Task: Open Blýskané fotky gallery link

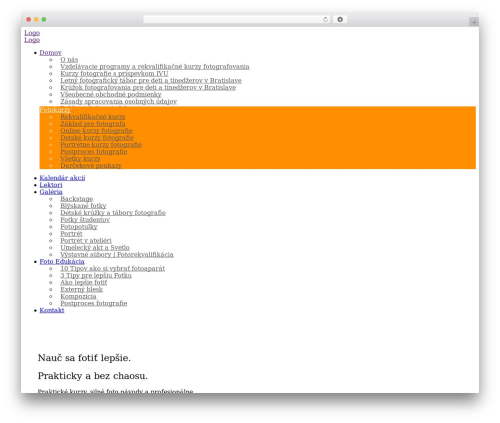Action: (x=83, y=206)
